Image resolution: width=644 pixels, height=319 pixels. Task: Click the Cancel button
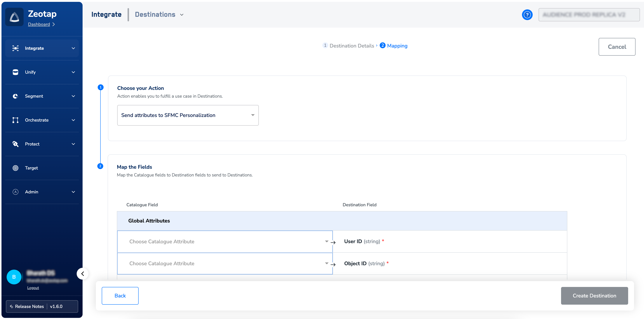click(x=617, y=47)
